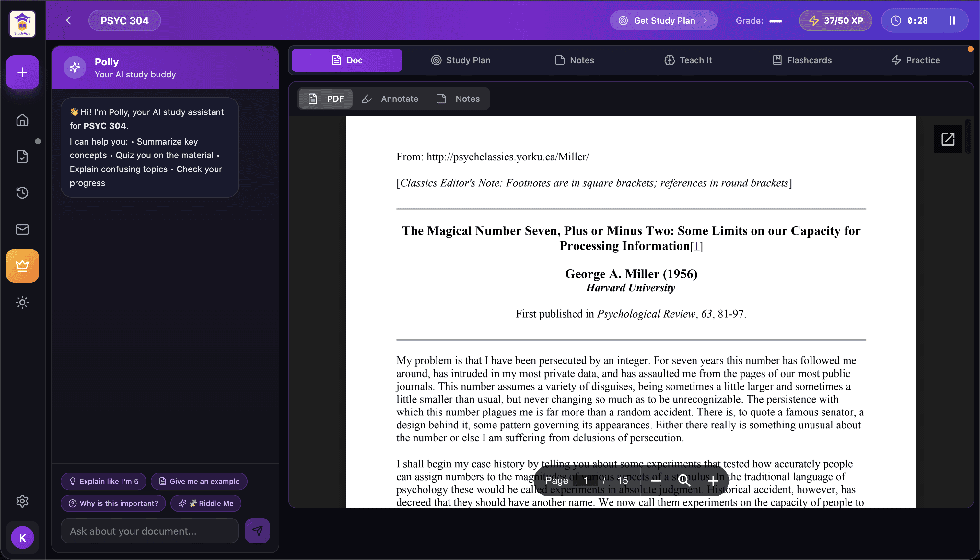Viewport: 980px width, 560px height.
Task: Open PDF in external window icon
Action: pyautogui.click(x=948, y=139)
